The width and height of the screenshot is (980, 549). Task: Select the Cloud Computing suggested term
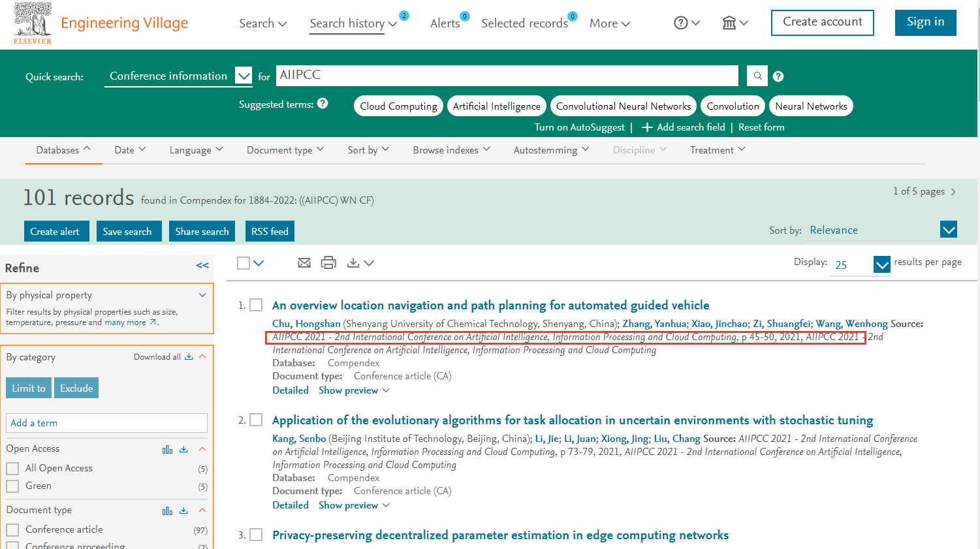[x=398, y=106]
